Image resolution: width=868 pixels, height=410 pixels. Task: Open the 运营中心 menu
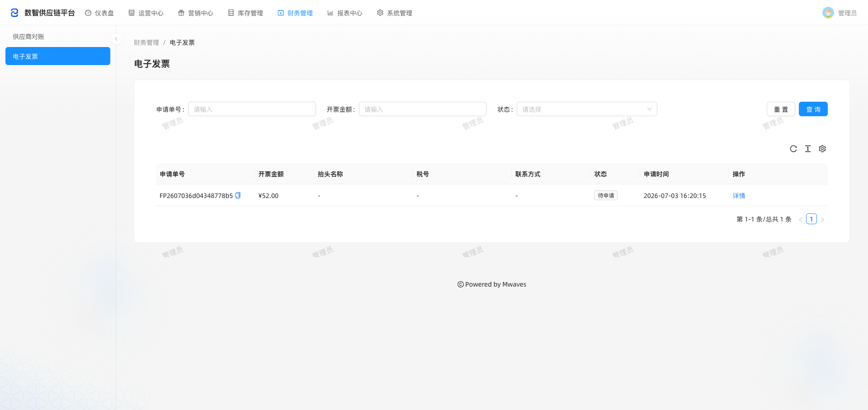pyautogui.click(x=146, y=13)
